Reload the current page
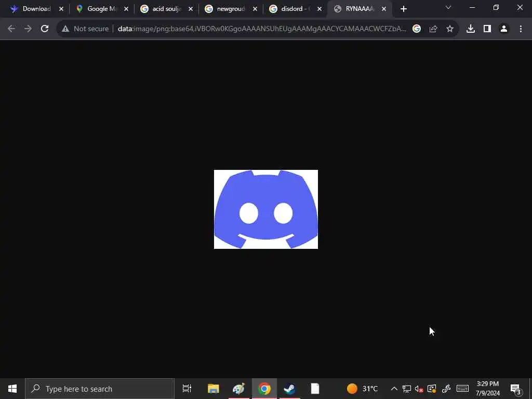Image resolution: width=532 pixels, height=399 pixels. [45, 29]
